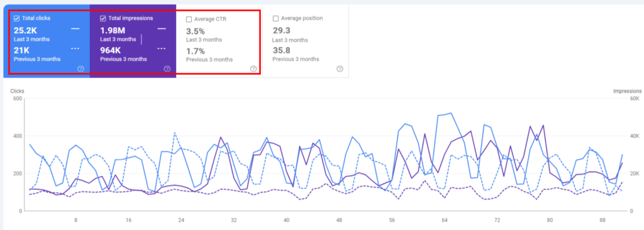Viewport: 644px width, 230px height.
Task: Click dashed line legend beside 964K impressions
Action: 162,48
